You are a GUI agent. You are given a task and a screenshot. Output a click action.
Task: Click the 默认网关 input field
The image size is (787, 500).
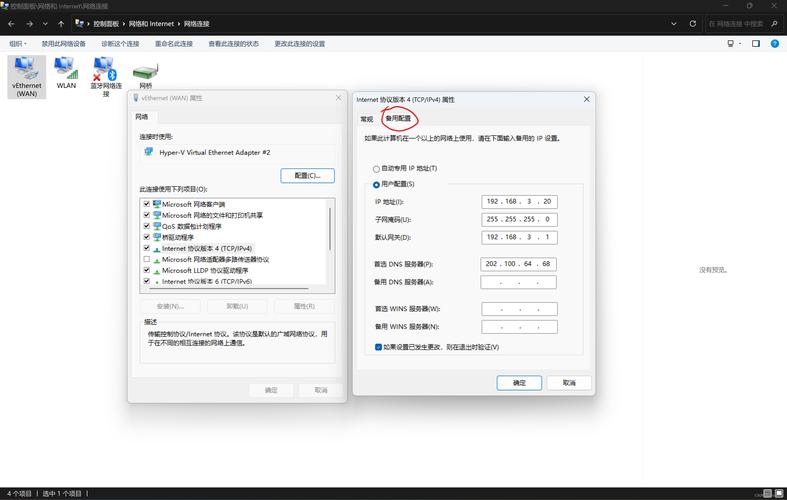point(519,237)
